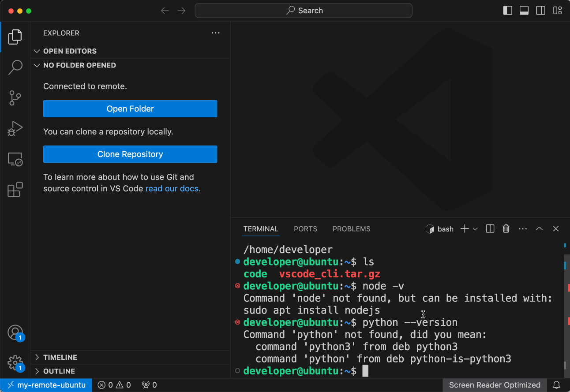Screen dimensions: 570x392
Task: Open the Manage gear menu
Action: [15, 363]
